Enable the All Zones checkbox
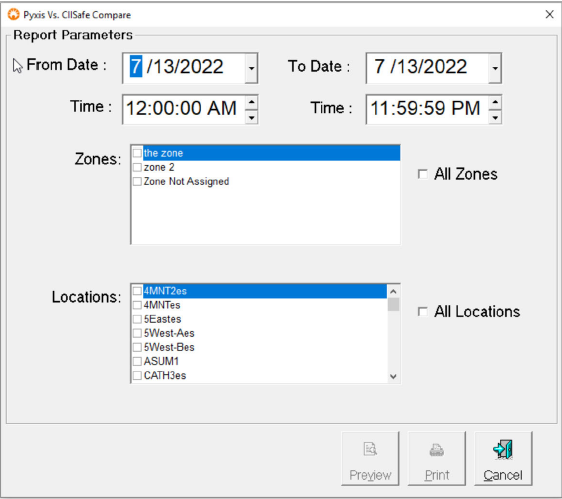Image resolution: width=562 pixels, height=499 pixels. pos(423,174)
